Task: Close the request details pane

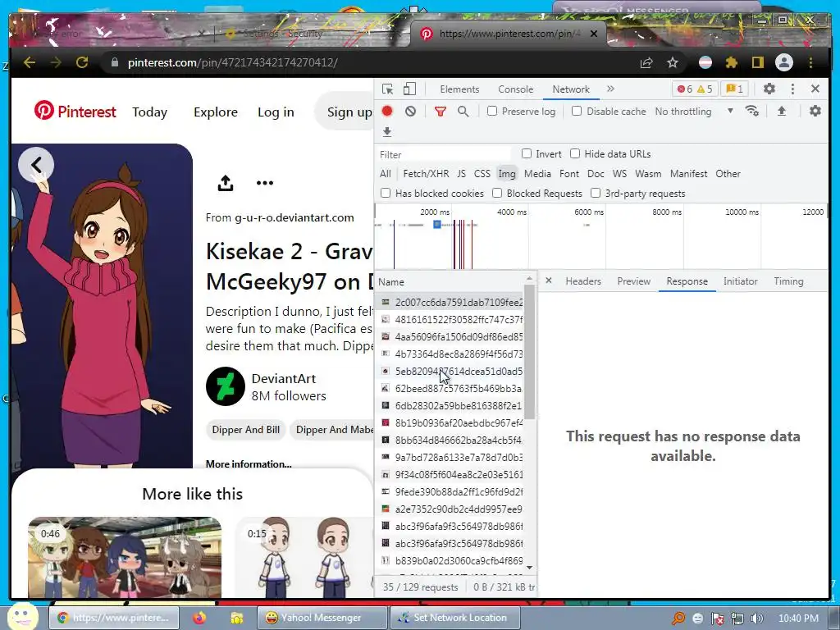Action: coord(549,281)
